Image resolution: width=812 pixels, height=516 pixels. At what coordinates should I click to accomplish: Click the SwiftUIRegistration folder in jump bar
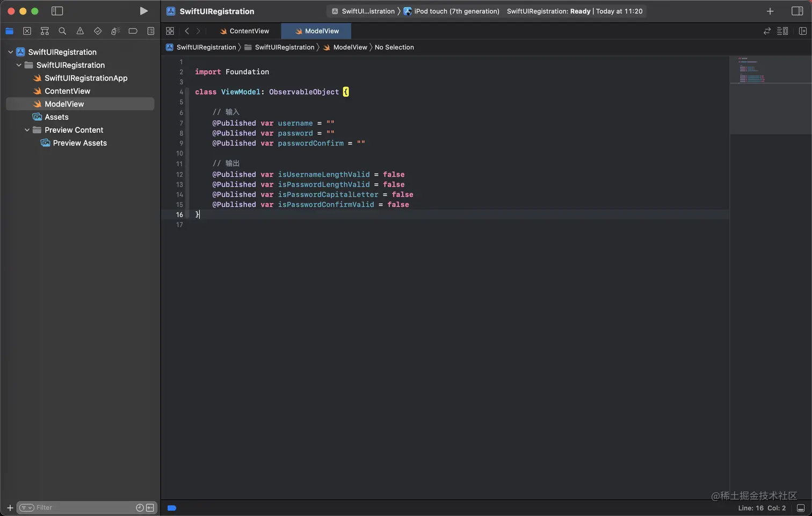[x=279, y=47]
